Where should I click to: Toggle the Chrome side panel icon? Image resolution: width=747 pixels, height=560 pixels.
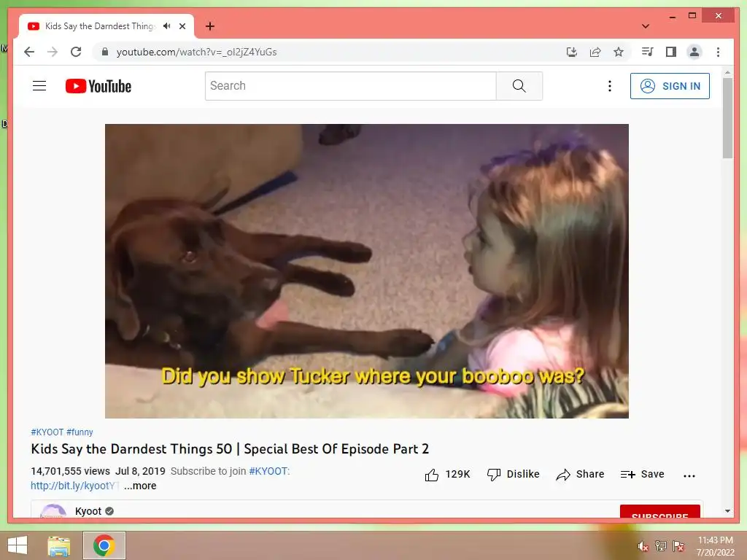[671, 52]
